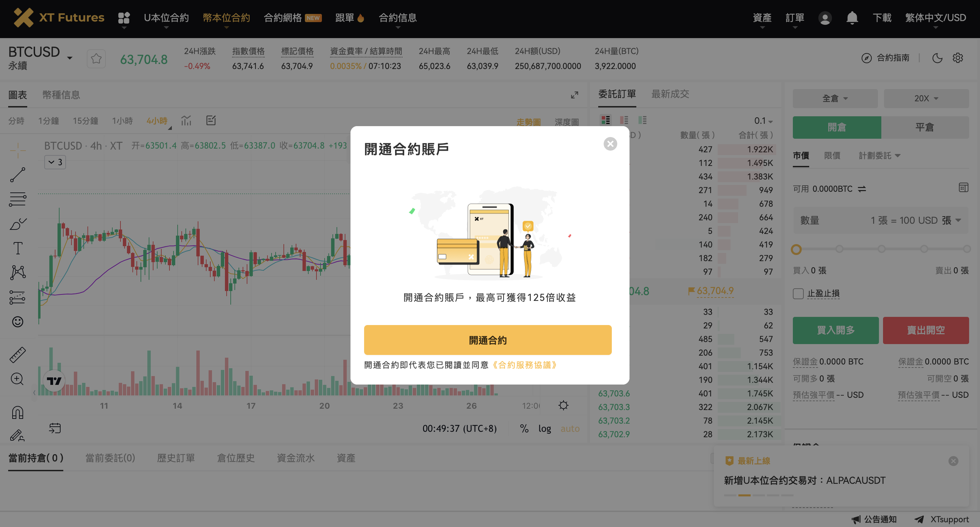Click the 開通合約 button in dialog

tap(487, 340)
